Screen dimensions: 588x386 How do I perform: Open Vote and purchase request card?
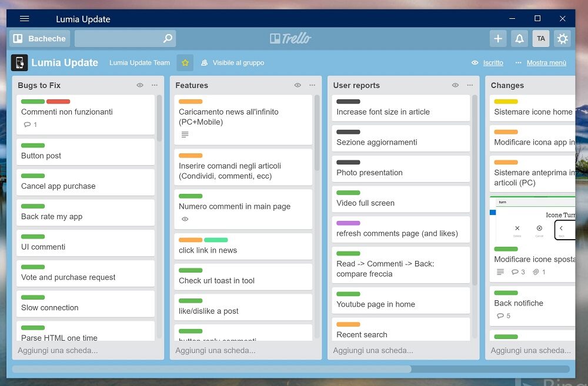click(x=85, y=273)
